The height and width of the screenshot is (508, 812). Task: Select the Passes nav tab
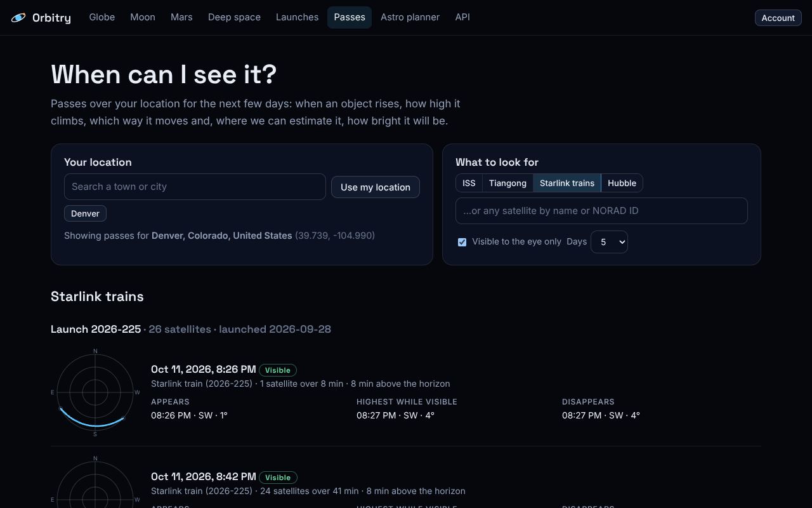pyautogui.click(x=350, y=17)
